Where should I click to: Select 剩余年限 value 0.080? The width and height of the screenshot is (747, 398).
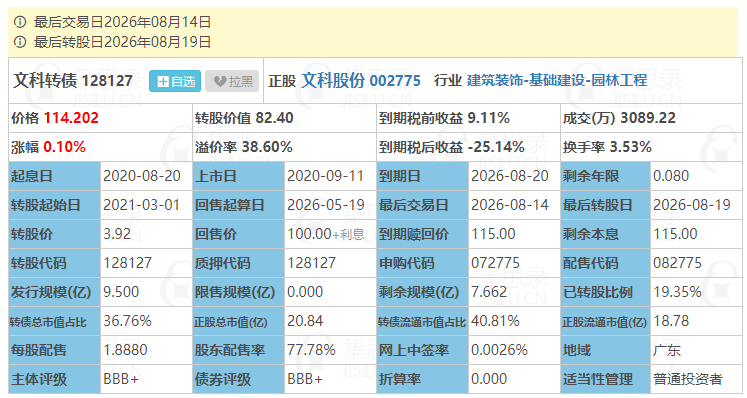click(x=671, y=176)
